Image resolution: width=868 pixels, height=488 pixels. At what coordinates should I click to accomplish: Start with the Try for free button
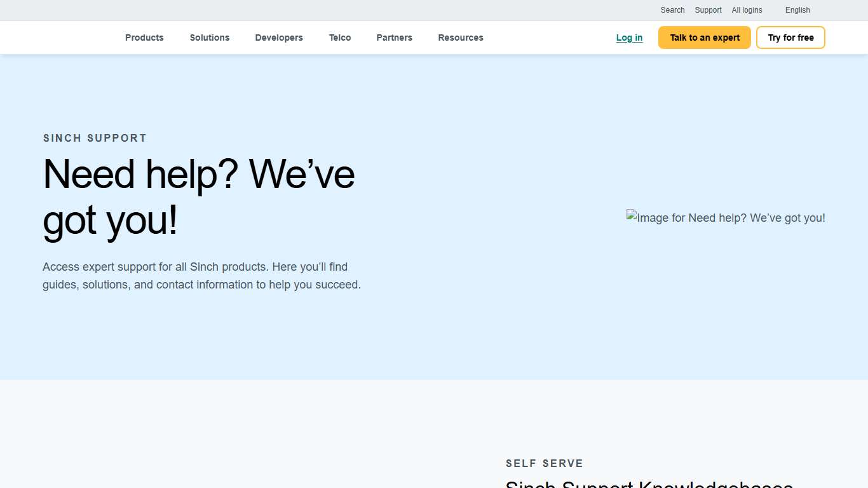point(790,37)
